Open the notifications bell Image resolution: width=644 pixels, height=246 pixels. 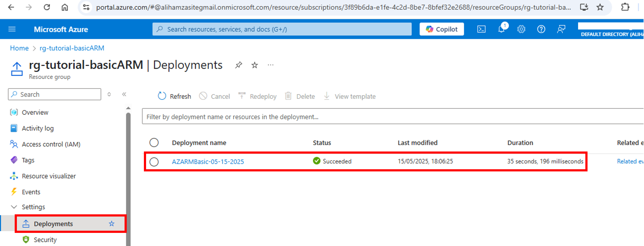tap(501, 29)
